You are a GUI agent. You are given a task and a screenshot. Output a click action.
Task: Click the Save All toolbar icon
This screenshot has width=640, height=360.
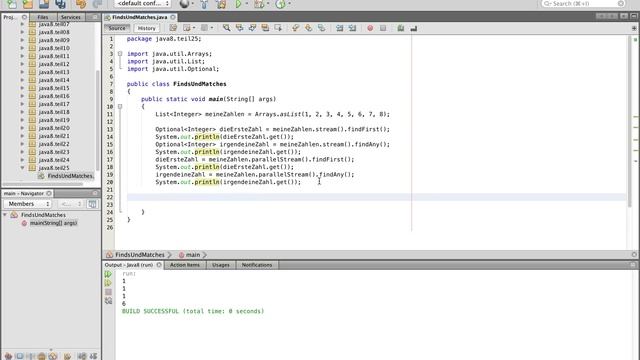point(60,4)
